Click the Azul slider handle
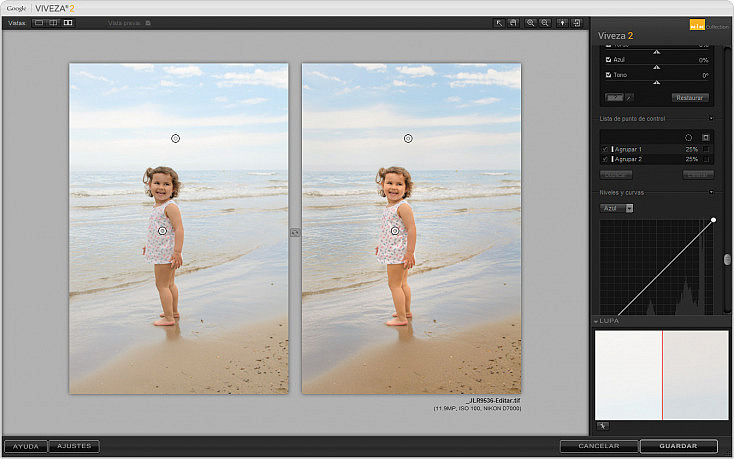 657,67
